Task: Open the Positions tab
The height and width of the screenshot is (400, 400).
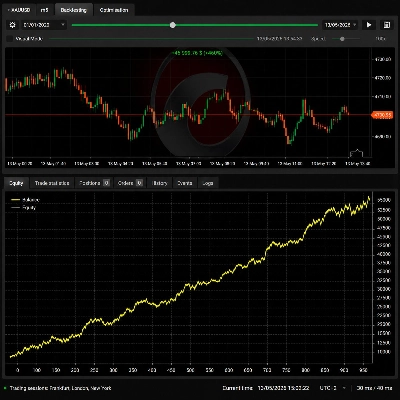Action: pos(94,183)
